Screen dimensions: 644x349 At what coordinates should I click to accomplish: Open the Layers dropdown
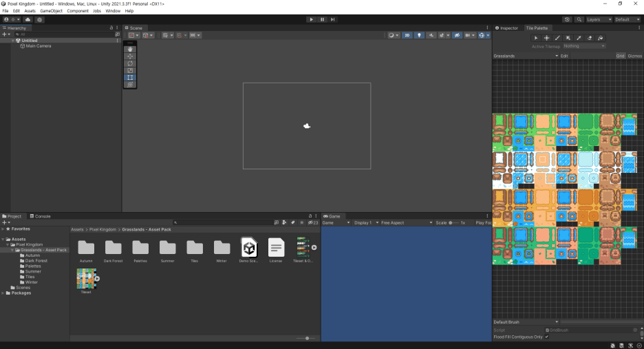[x=599, y=19]
